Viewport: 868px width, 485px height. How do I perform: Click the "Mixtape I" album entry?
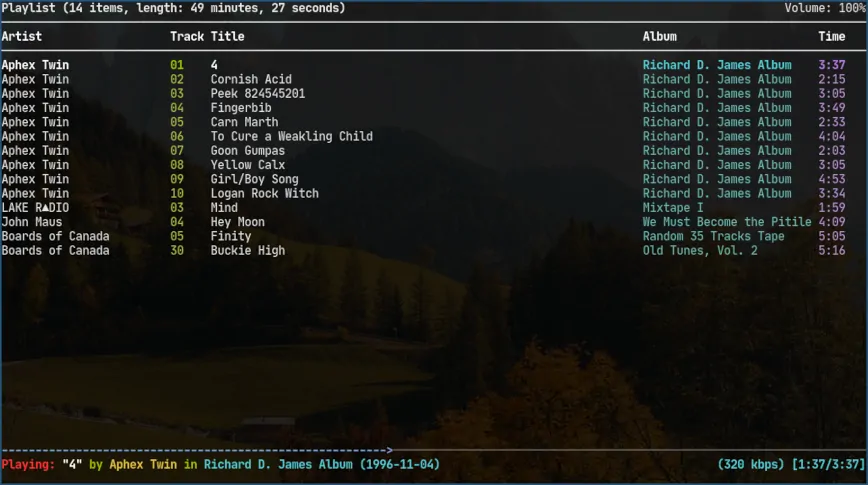pyautogui.click(x=673, y=208)
